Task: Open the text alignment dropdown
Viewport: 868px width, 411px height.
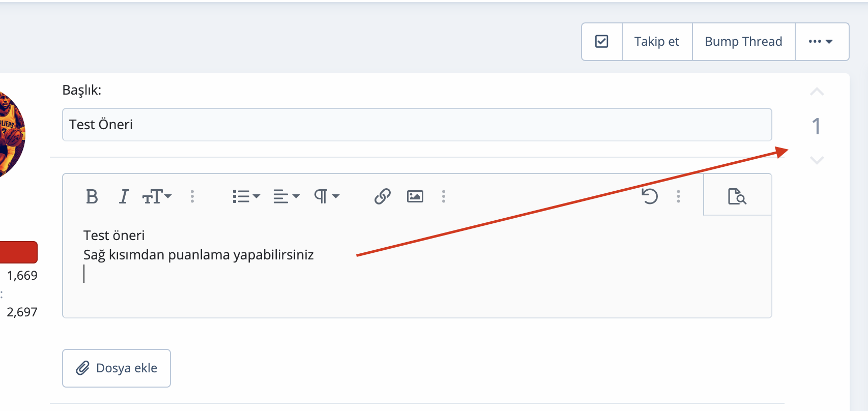Action: tap(286, 196)
